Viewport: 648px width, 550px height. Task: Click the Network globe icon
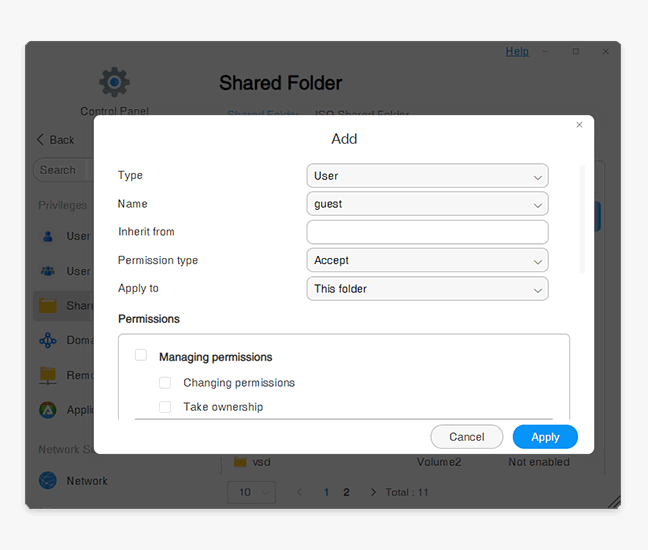[48, 481]
